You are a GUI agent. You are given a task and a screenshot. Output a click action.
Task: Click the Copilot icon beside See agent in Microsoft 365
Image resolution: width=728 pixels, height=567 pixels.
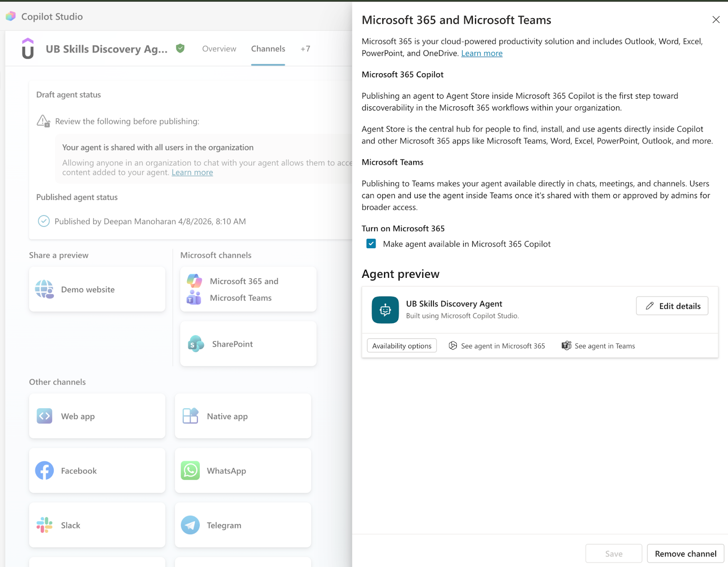(x=453, y=346)
